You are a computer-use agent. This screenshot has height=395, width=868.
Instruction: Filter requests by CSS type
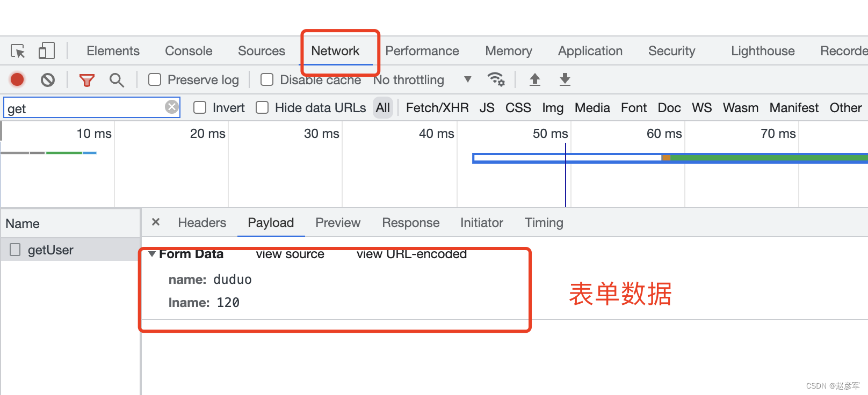[x=518, y=108]
